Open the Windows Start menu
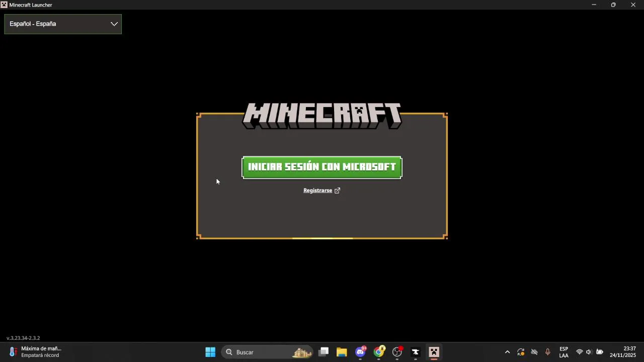 [x=210, y=352]
